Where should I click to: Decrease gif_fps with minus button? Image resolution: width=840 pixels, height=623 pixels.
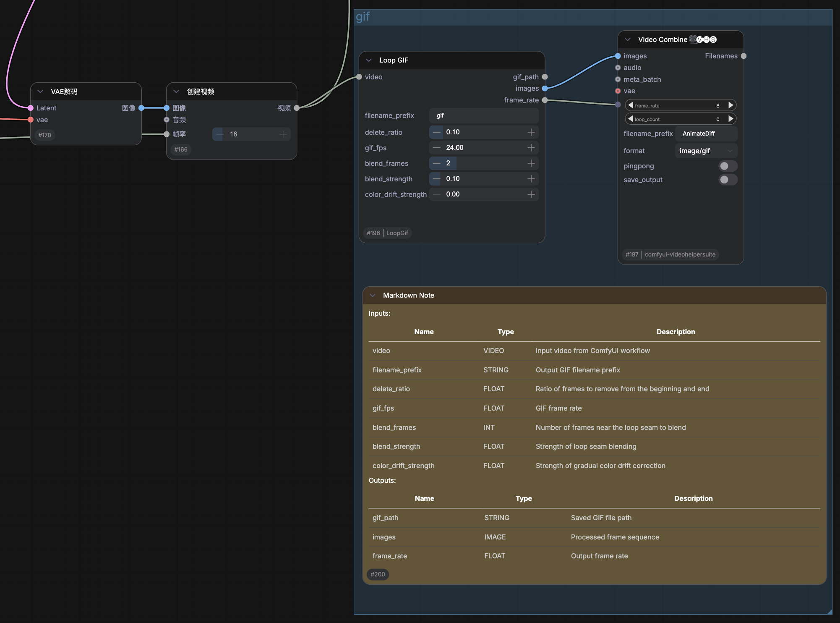click(437, 148)
